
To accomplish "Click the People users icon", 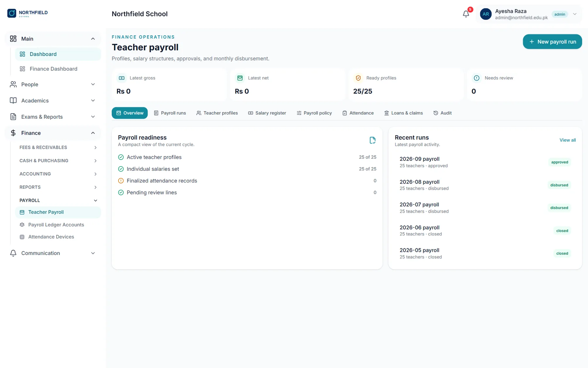I will tap(13, 84).
